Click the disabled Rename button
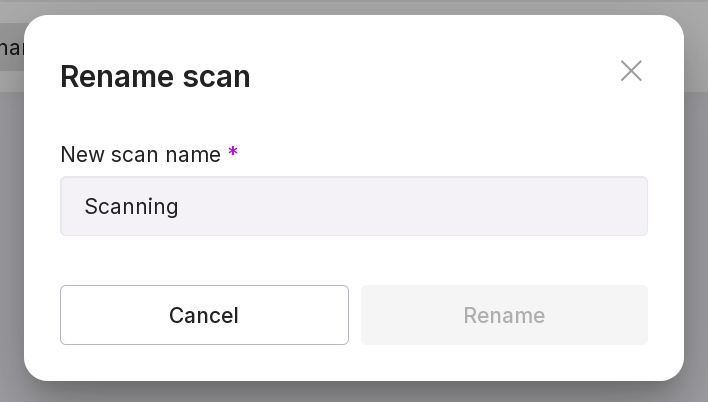The image size is (708, 402). point(504,315)
